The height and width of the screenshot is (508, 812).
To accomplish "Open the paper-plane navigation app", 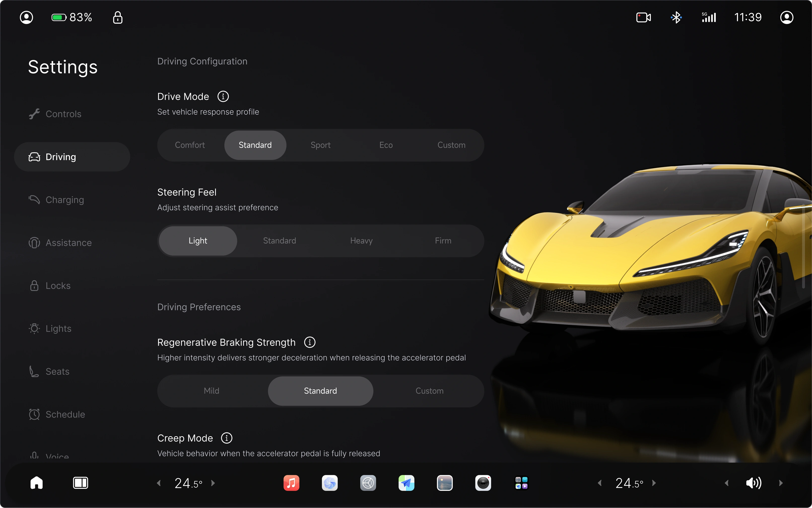I will (x=406, y=483).
